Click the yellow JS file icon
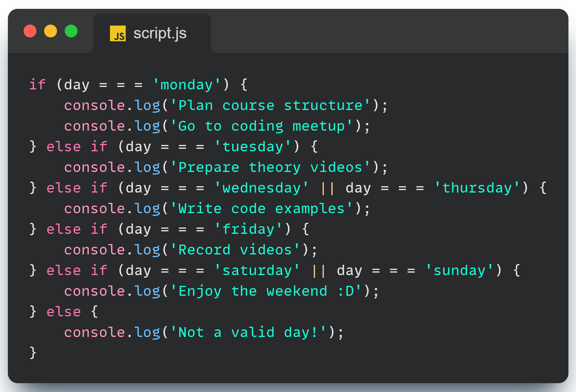576x392 pixels. point(118,33)
